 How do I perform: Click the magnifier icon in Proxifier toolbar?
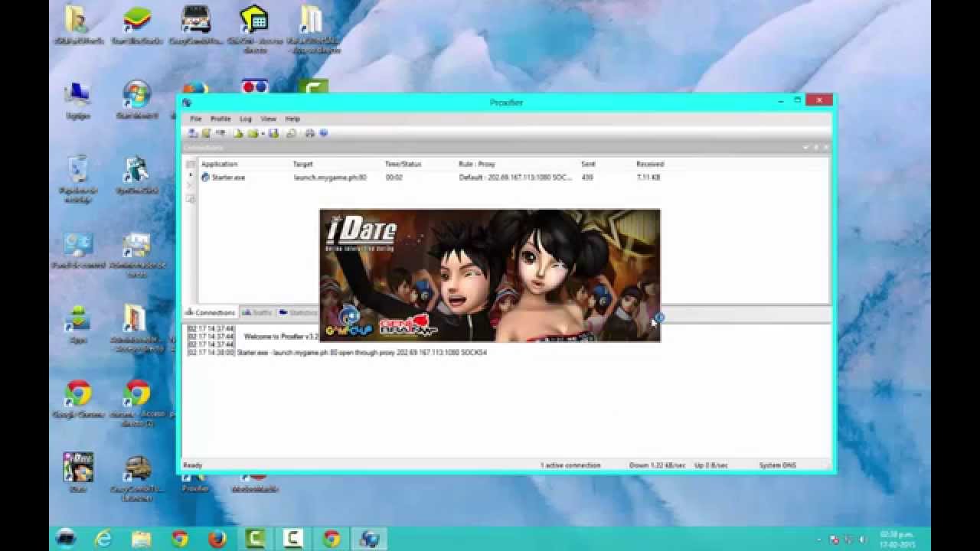pos(292,133)
